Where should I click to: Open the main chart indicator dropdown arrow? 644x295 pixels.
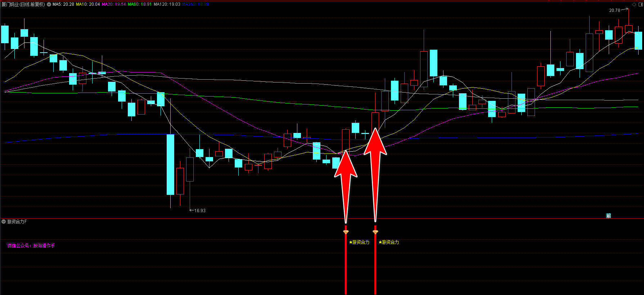[x=49, y=5]
